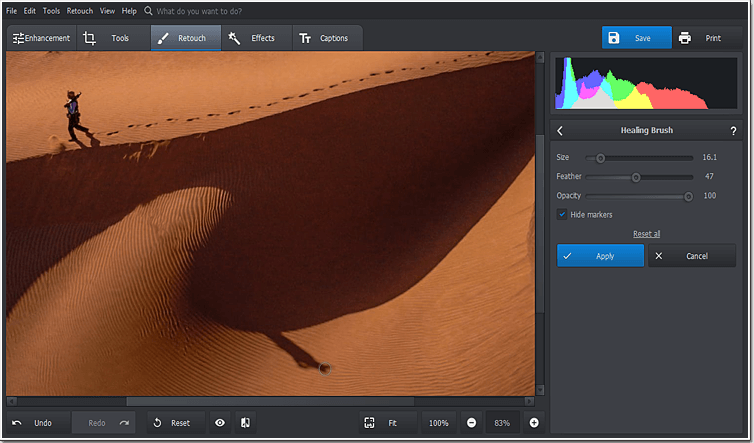Click the printer Print button
Image resolution: width=754 pixels, height=443 pixels.
[x=707, y=38]
